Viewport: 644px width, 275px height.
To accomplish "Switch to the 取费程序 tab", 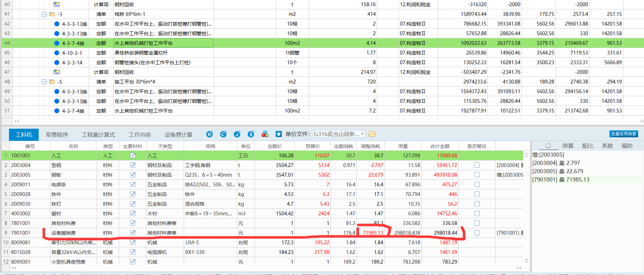I will coord(57,135).
